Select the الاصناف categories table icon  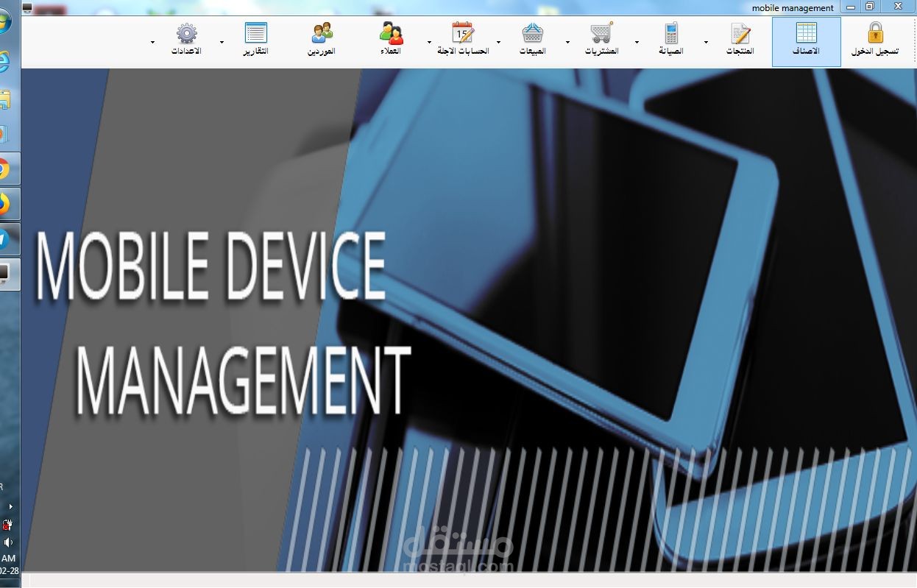[x=807, y=33]
